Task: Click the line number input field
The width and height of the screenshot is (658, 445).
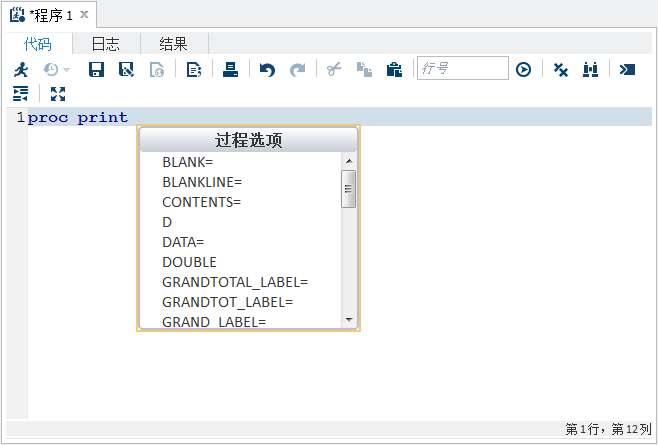Action: click(462, 68)
